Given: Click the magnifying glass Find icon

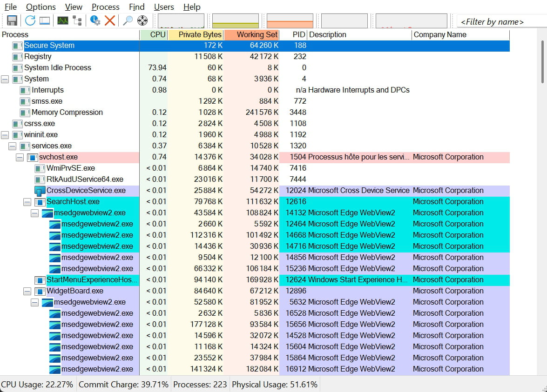Looking at the screenshot, I should point(128,20).
